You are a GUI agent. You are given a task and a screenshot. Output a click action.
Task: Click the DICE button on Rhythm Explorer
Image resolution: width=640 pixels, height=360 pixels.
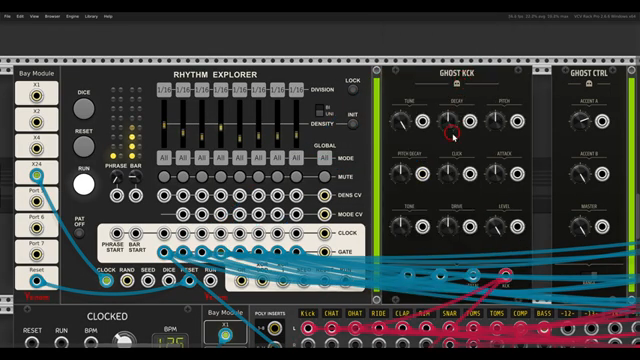point(84,109)
